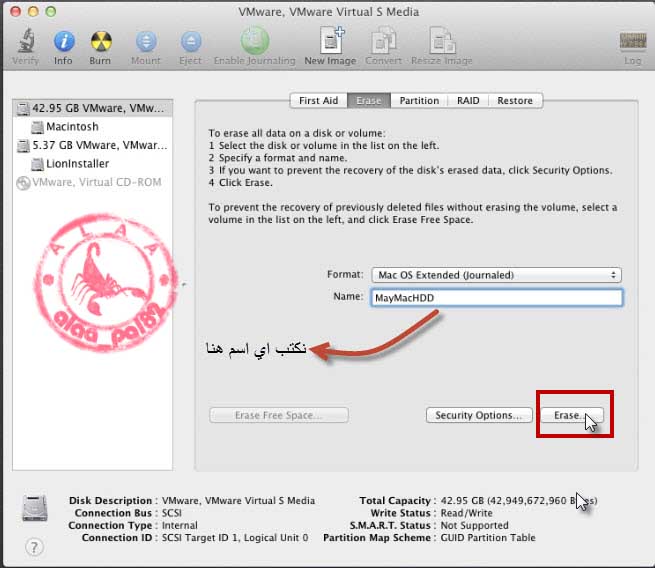Open the help question mark button
Image resolution: width=655 pixels, height=568 pixels.
(x=34, y=547)
